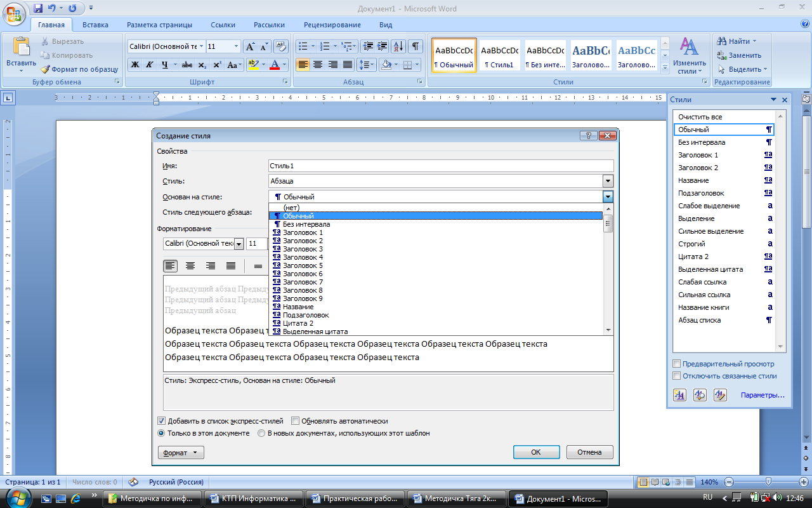The image size is (812, 508).
Task: Collapse the Based on style dropdown arrow
Action: tap(607, 197)
